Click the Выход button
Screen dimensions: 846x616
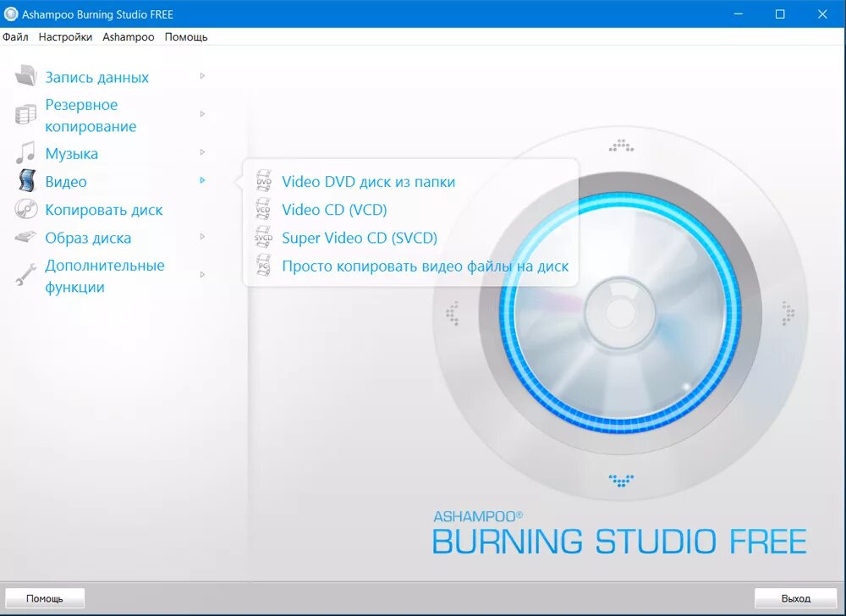796,598
